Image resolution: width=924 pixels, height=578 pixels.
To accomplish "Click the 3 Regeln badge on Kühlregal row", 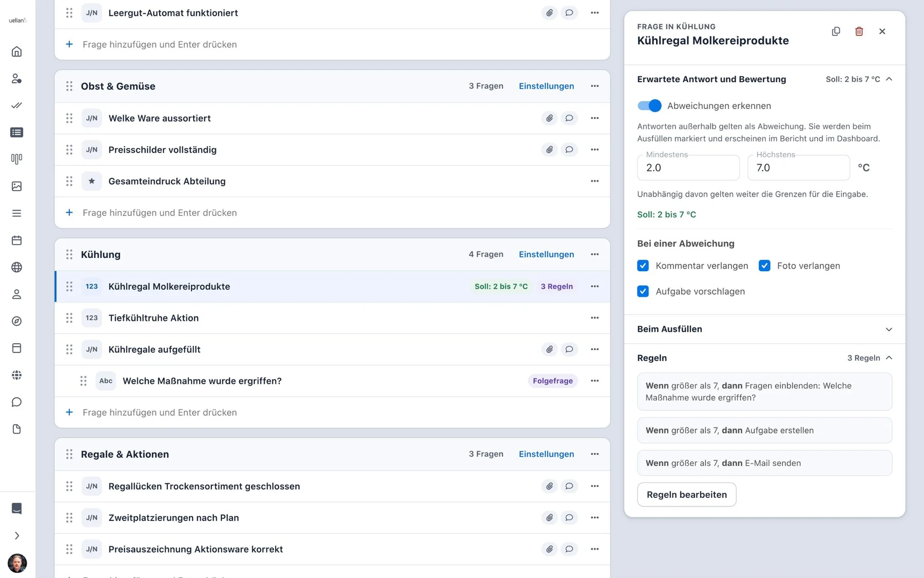I will (x=556, y=287).
